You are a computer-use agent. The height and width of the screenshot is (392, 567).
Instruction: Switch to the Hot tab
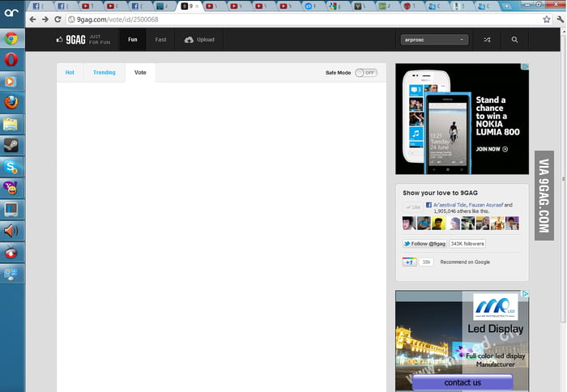coord(70,73)
